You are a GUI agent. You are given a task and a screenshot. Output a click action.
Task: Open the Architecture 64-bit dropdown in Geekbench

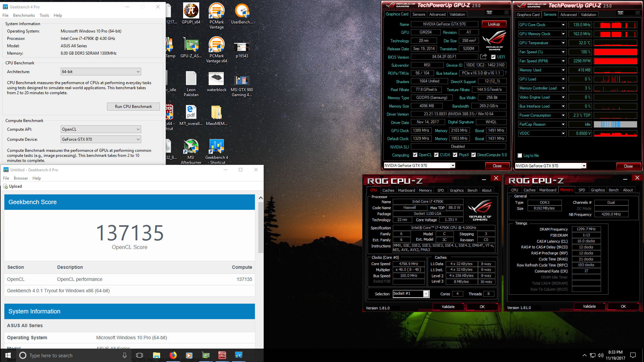tap(101, 71)
